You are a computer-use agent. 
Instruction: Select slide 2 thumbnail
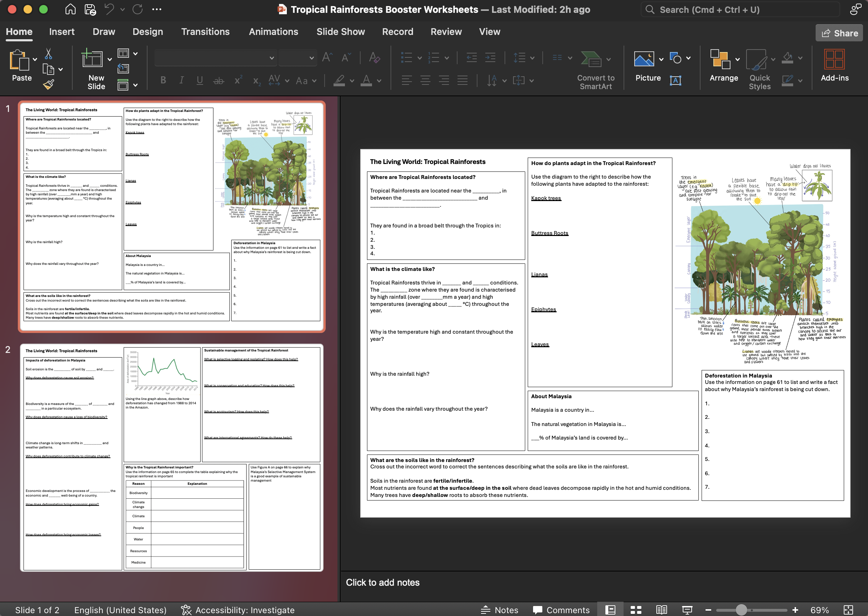tap(171, 457)
